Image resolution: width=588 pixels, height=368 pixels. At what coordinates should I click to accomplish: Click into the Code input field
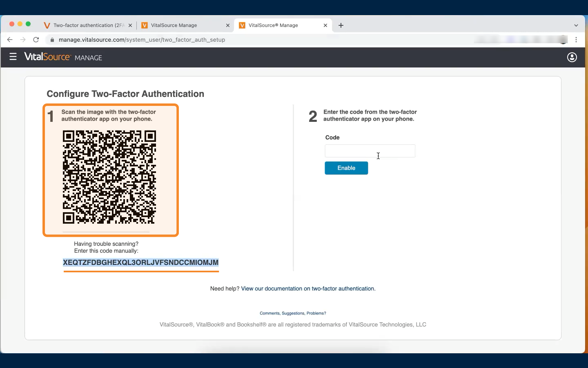(x=370, y=151)
